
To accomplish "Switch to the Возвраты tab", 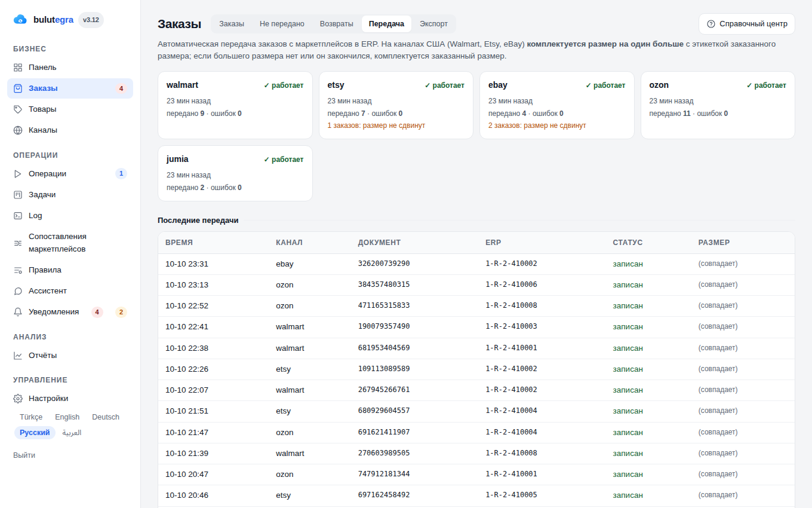I will 336,24.
